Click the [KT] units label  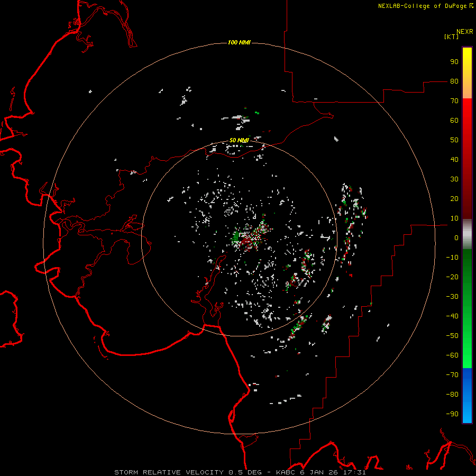[452, 36]
